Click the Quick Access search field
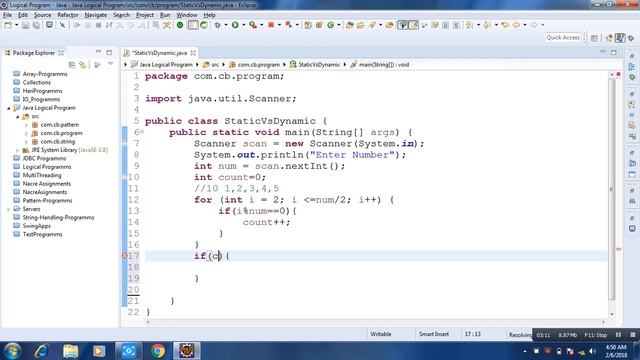This screenshot has width=640, height=360. [563, 38]
